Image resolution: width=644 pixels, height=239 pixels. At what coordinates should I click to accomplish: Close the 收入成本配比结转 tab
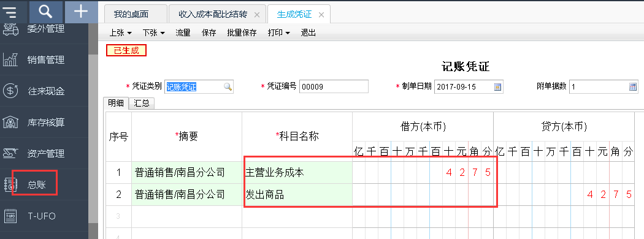point(257,15)
